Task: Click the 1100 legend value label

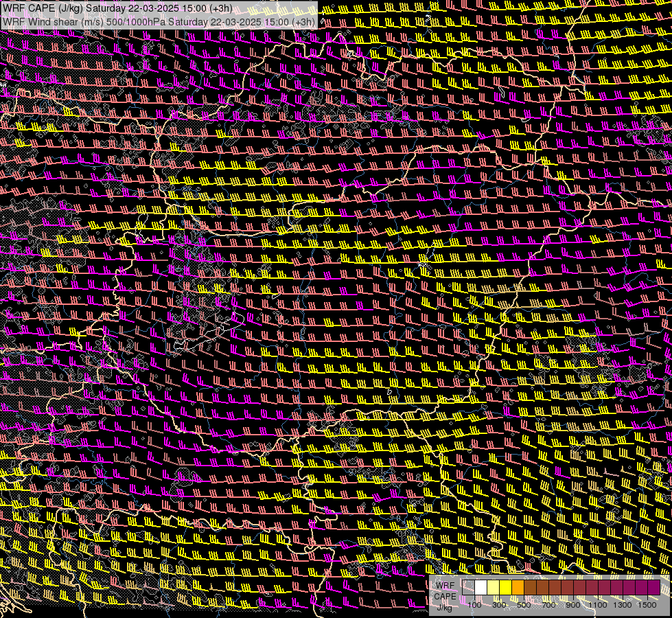Action: point(598,605)
